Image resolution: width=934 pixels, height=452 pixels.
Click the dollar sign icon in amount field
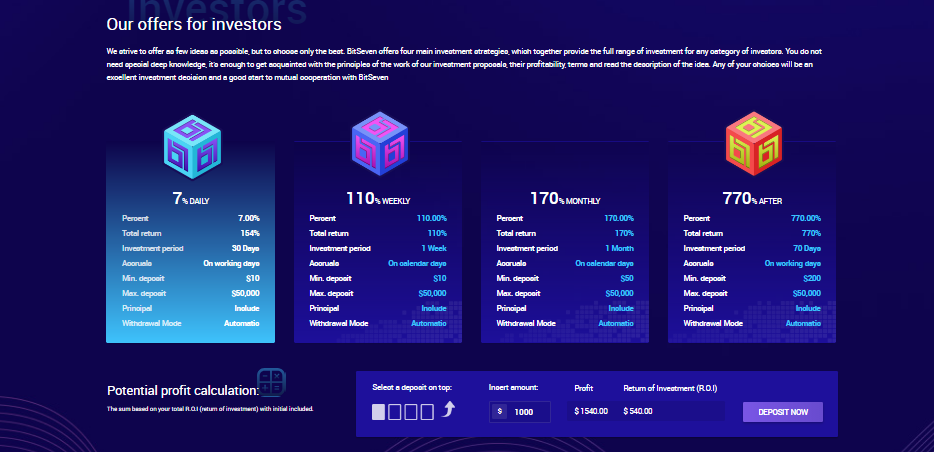pos(499,412)
